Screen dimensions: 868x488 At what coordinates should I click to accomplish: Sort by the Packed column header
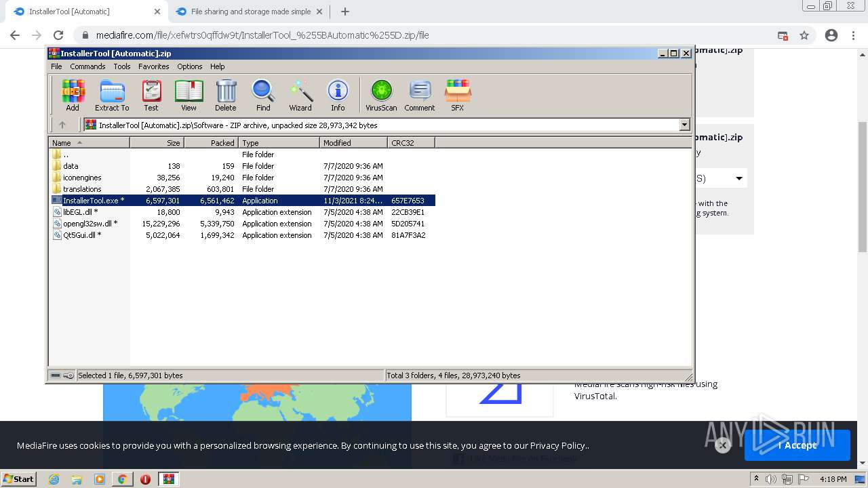(x=211, y=142)
